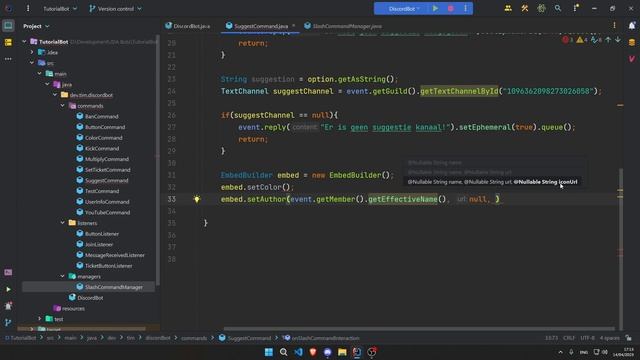The width and height of the screenshot is (640, 360).
Task: Open the Run tool window
Action: 8,289
